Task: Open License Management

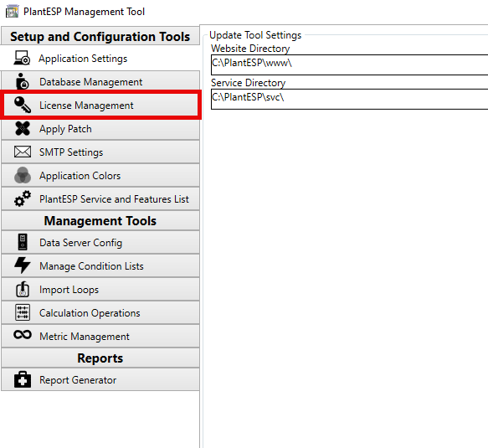Action: pyautogui.click(x=100, y=105)
